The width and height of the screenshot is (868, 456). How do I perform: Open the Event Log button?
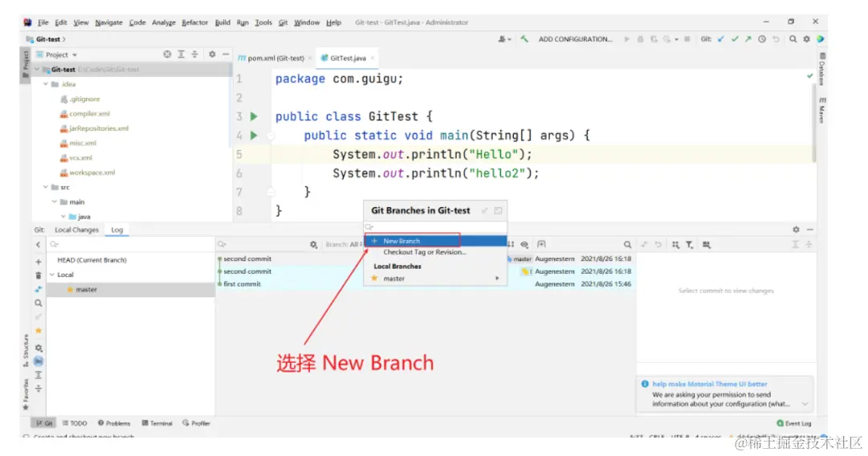click(x=794, y=423)
